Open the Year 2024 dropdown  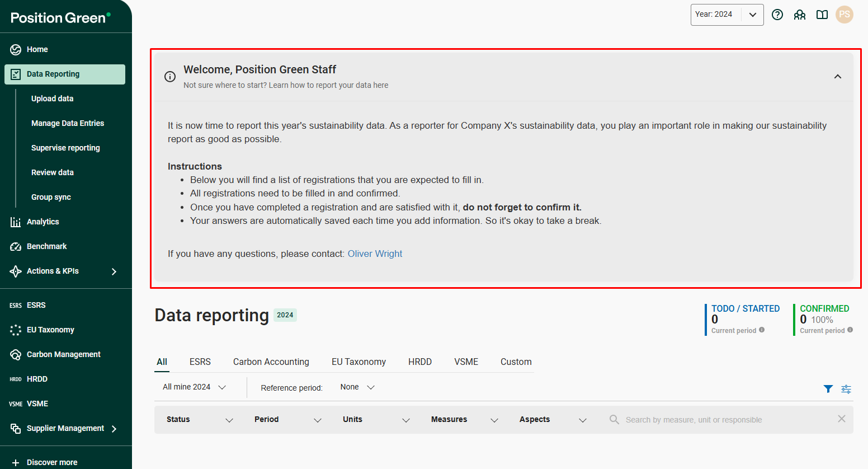click(727, 15)
